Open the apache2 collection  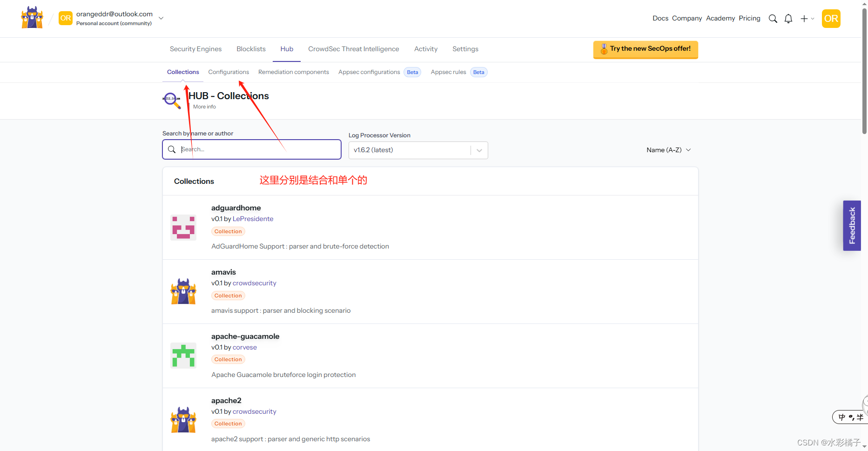tap(226, 401)
